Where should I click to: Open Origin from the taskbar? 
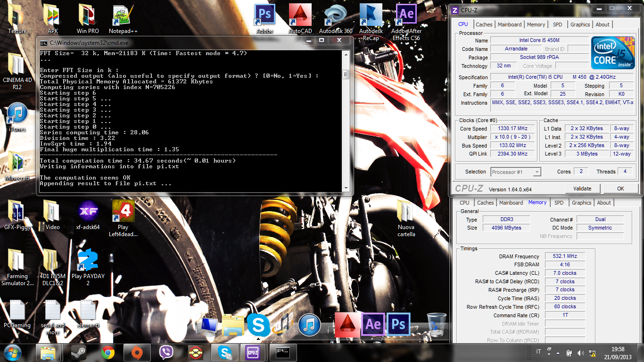tap(137, 353)
